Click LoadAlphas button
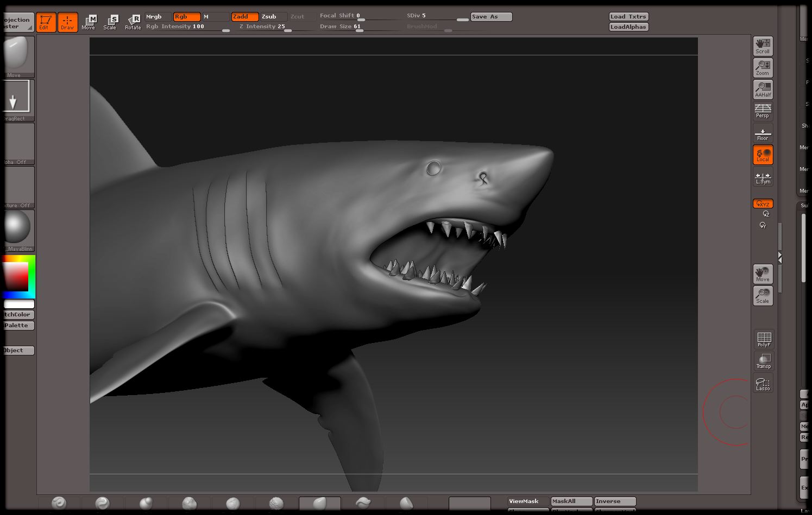This screenshot has height=515, width=812. click(628, 27)
